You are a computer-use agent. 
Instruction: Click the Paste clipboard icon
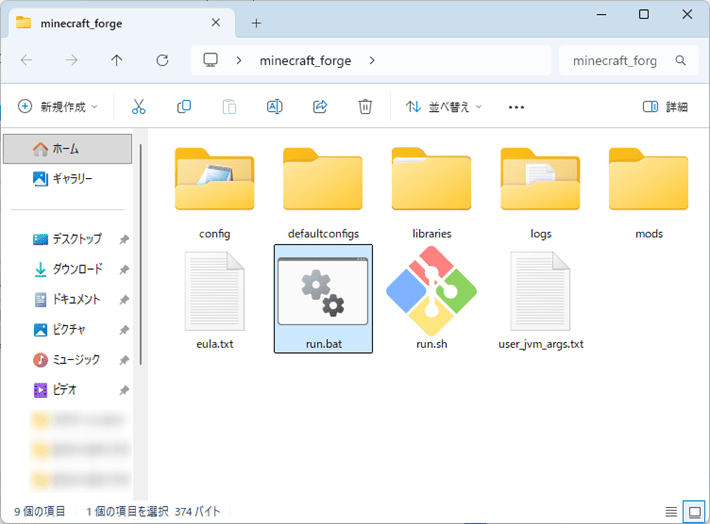[x=229, y=107]
